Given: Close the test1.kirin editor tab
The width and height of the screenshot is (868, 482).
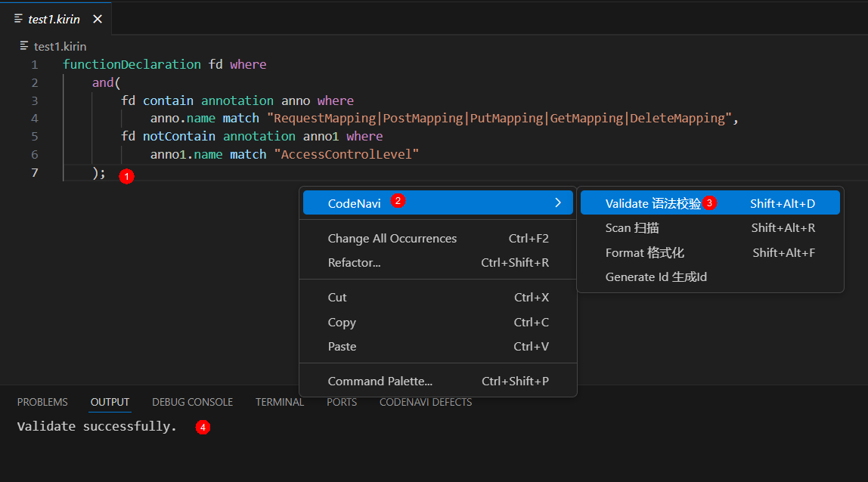Looking at the screenshot, I should [x=98, y=19].
